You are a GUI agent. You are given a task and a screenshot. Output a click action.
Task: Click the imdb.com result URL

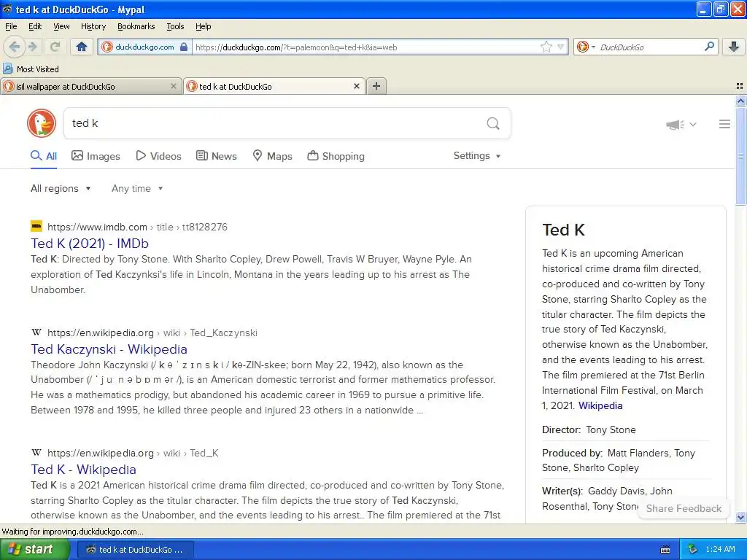tap(137, 227)
